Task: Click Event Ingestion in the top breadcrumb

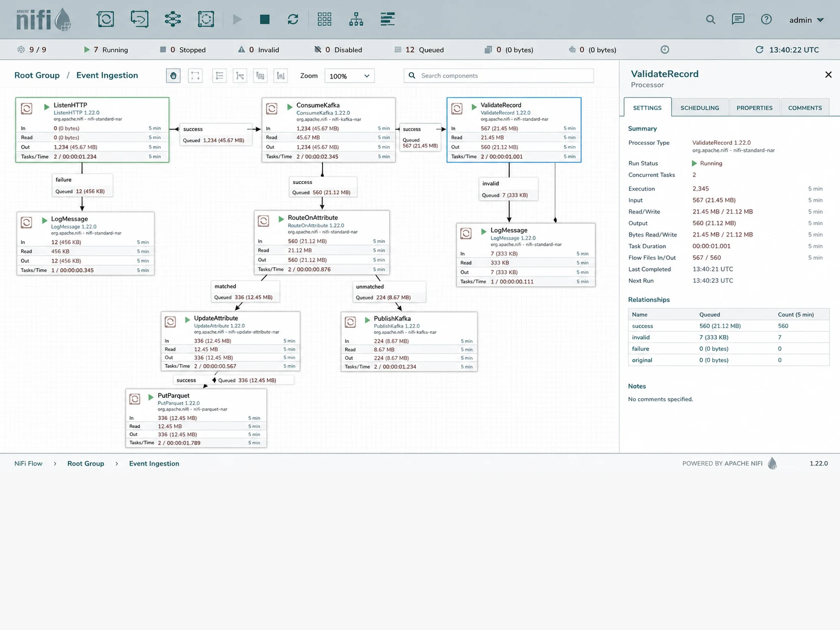Action: (107, 75)
